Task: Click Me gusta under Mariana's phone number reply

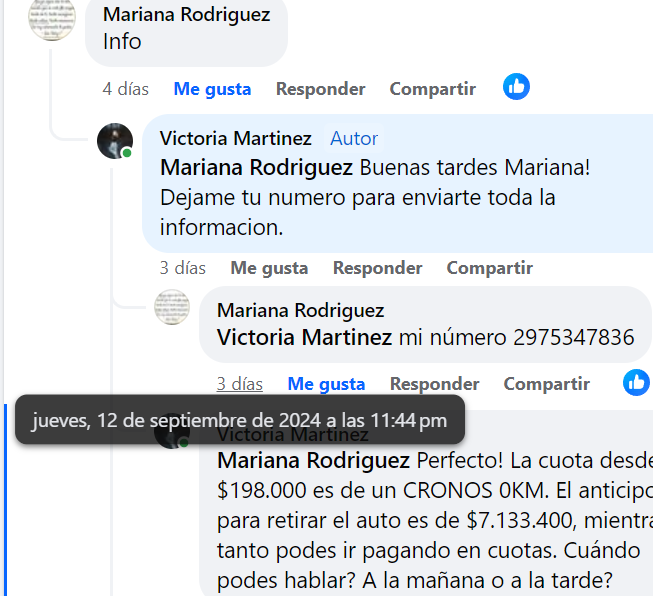Action: point(326,384)
